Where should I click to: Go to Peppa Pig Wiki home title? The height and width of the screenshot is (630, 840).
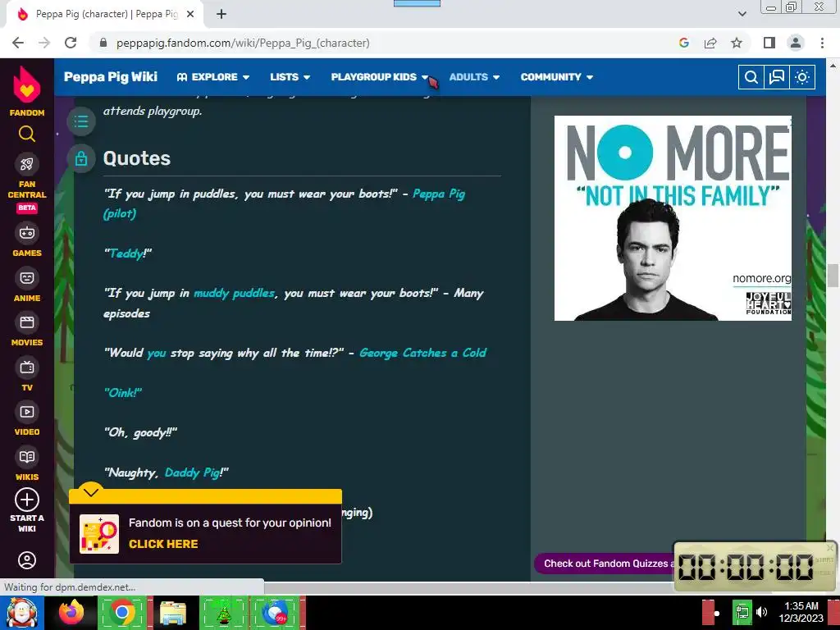coord(111,77)
